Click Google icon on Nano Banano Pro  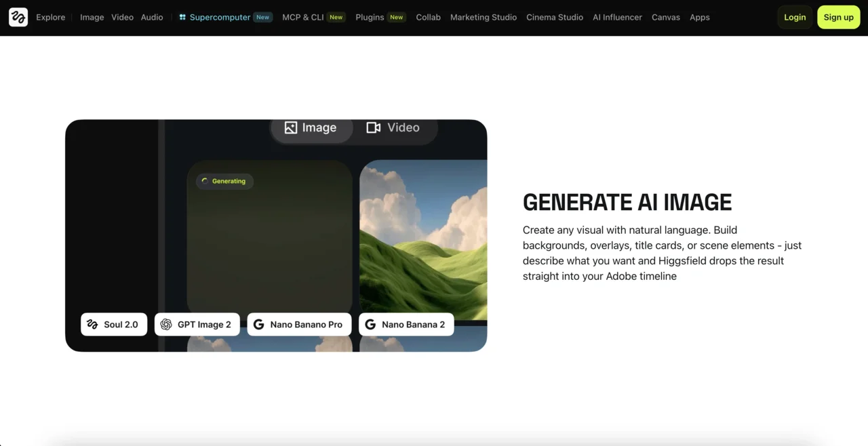[258, 325]
